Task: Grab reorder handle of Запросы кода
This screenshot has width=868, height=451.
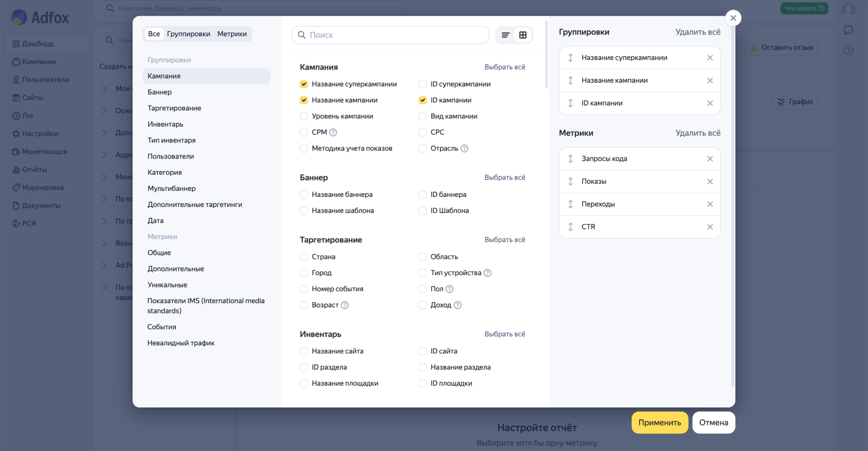Action: (571, 159)
